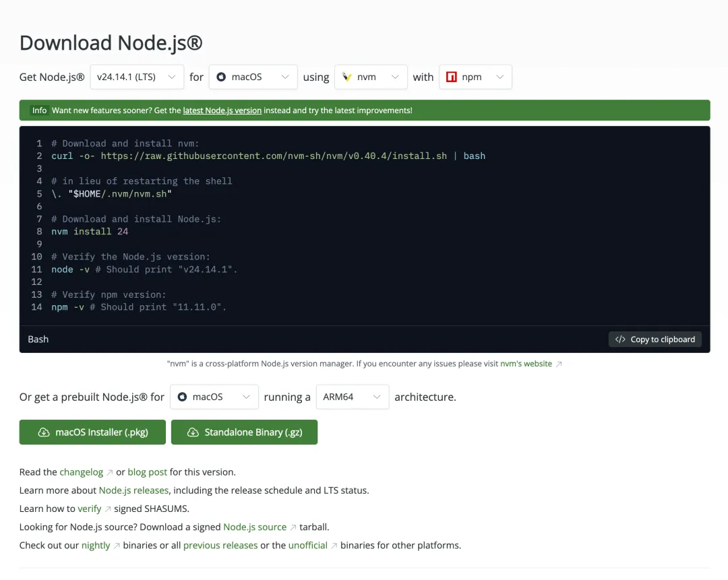This screenshot has width=728, height=580.
Task: Click the macOS logo icon in prebuilt dropdown
Action: [x=183, y=397]
